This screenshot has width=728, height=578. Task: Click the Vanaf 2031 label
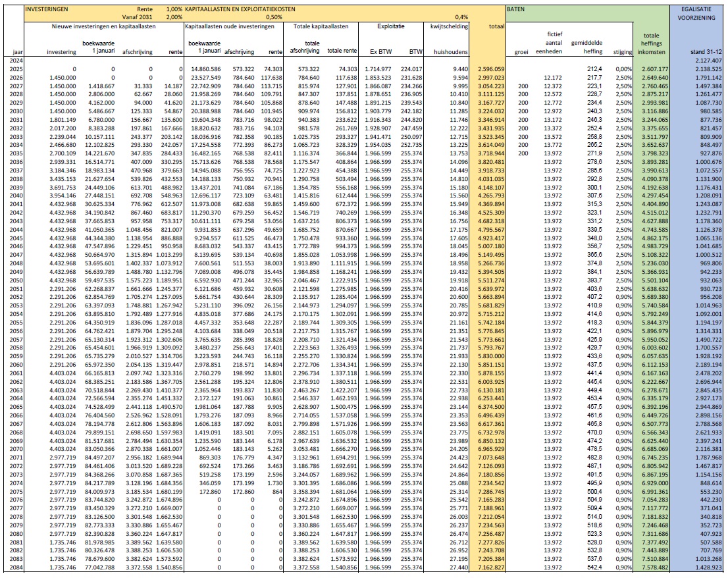[138, 18]
